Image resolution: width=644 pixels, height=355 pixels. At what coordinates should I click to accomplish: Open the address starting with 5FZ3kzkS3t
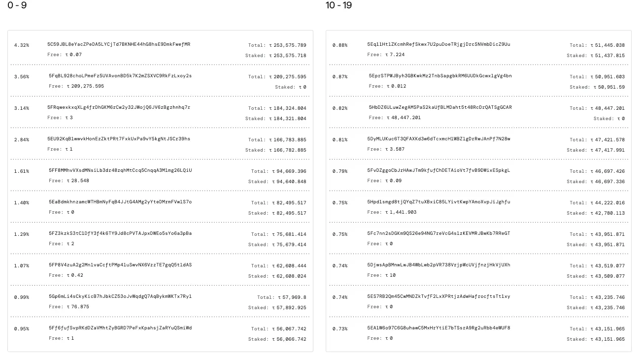(120, 234)
